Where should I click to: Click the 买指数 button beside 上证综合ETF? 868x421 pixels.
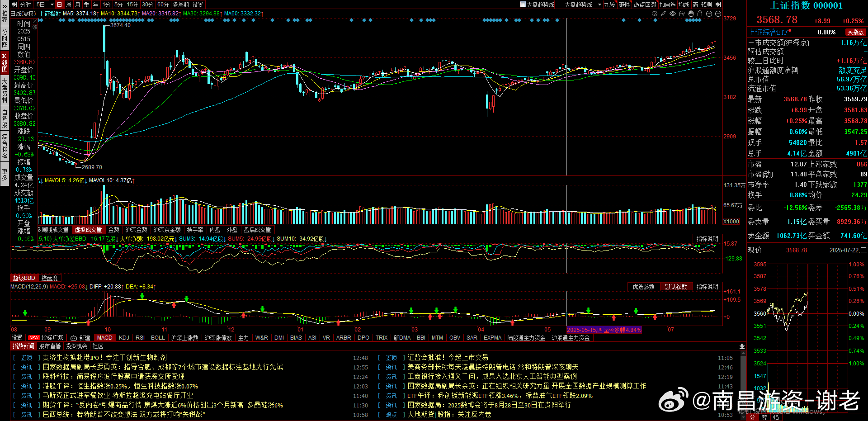coord(855,32)
